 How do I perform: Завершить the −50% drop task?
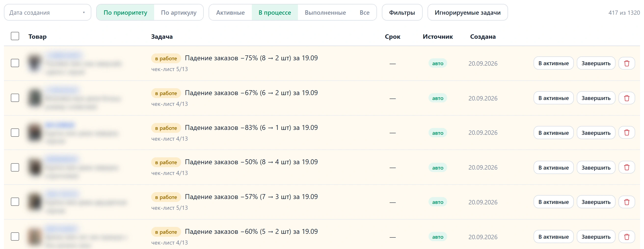click(x=596, y=167)
